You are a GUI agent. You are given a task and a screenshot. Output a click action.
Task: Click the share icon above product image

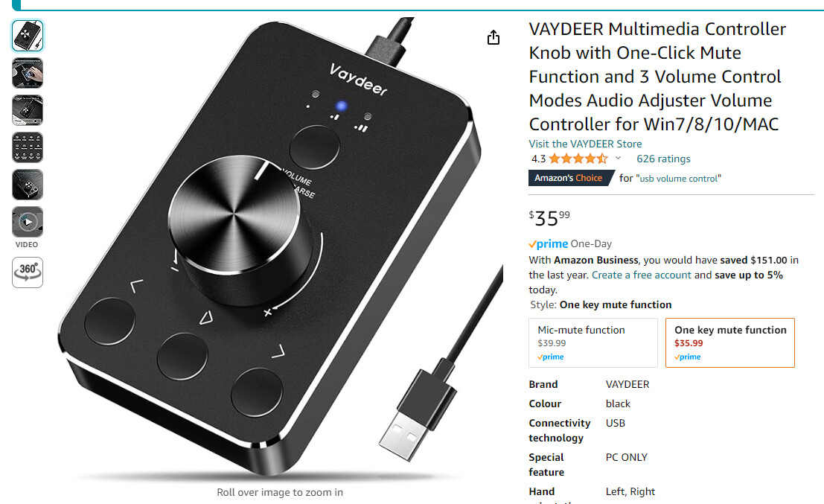point(493,38)
